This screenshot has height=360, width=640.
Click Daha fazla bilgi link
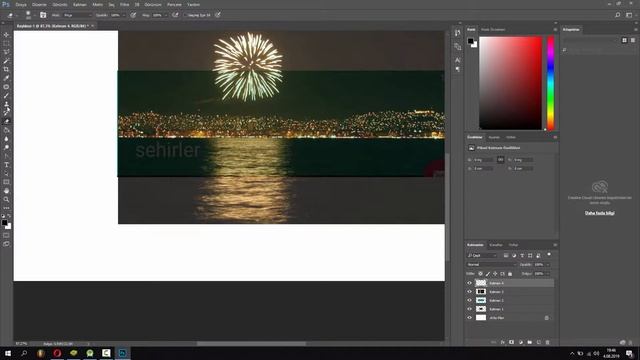click(600, 213)
